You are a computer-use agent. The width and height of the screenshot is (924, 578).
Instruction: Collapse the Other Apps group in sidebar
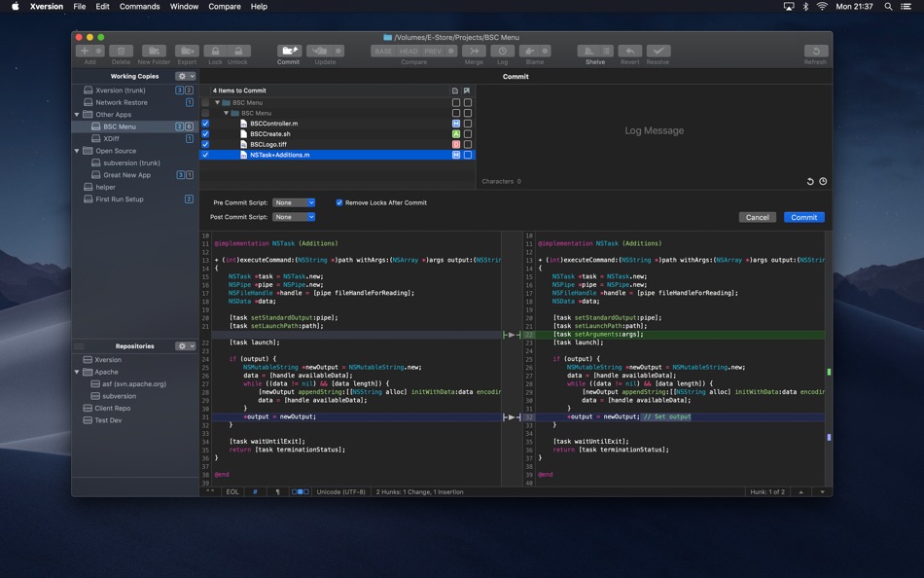[78, 115]
